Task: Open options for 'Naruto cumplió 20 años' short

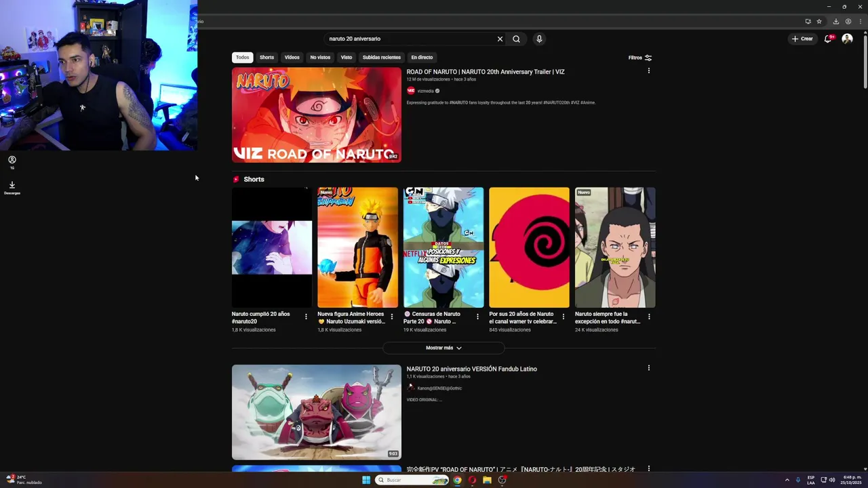Action: (x=306, y=317)
